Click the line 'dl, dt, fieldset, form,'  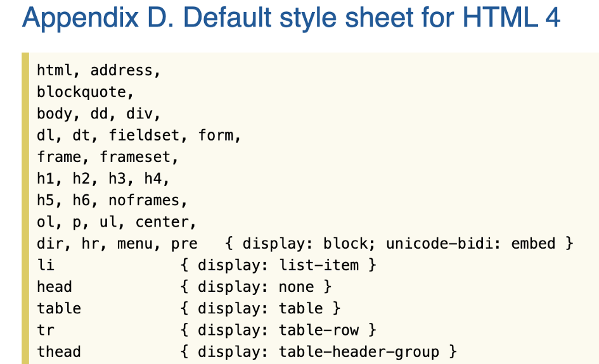tap(139, 135)
